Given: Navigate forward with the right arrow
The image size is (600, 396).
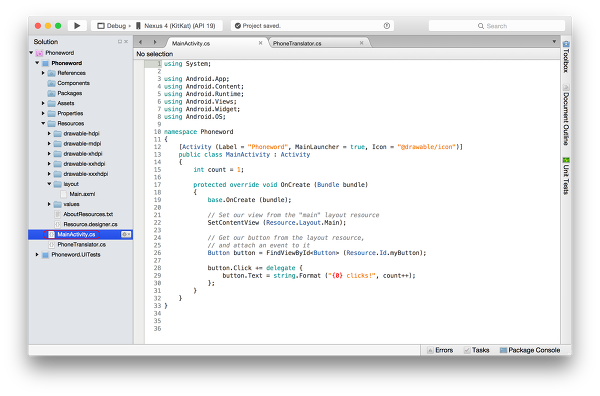Looking at the screenshot, I should click(155, 42).
